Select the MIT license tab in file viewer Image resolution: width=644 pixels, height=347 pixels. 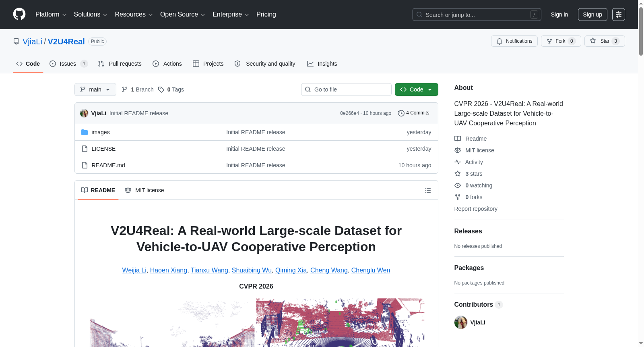click(x=144, y=190)
